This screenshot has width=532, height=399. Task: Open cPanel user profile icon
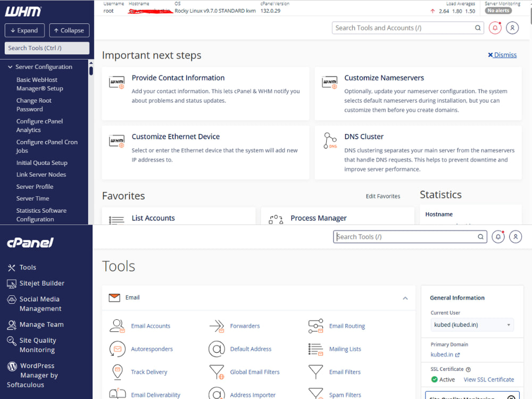coord(516,237)
